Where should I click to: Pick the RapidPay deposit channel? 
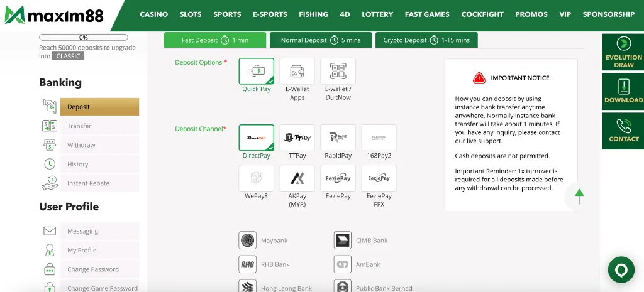click(x=338, y=138)
